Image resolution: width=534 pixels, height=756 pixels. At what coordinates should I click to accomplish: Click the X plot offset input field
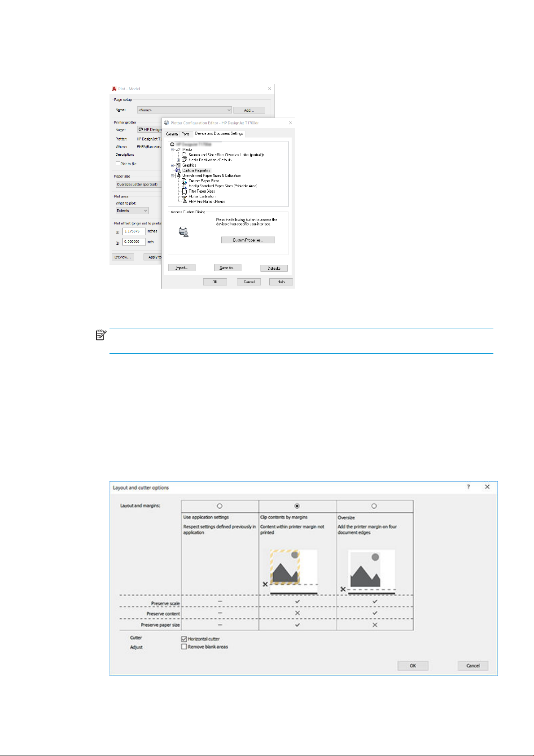coord(134,232)
